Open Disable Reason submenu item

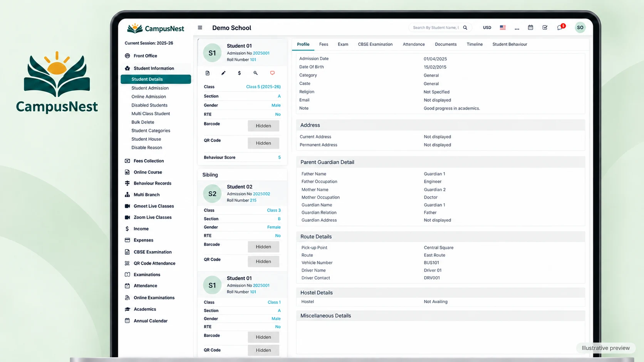tap(147, 148)
